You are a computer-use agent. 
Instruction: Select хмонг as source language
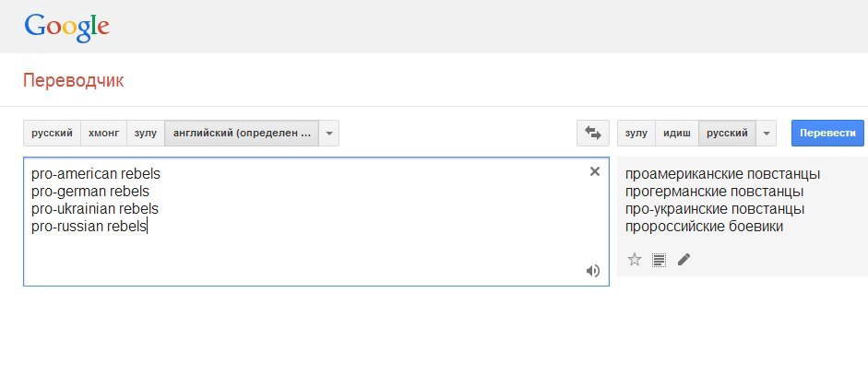pos(104,134)
